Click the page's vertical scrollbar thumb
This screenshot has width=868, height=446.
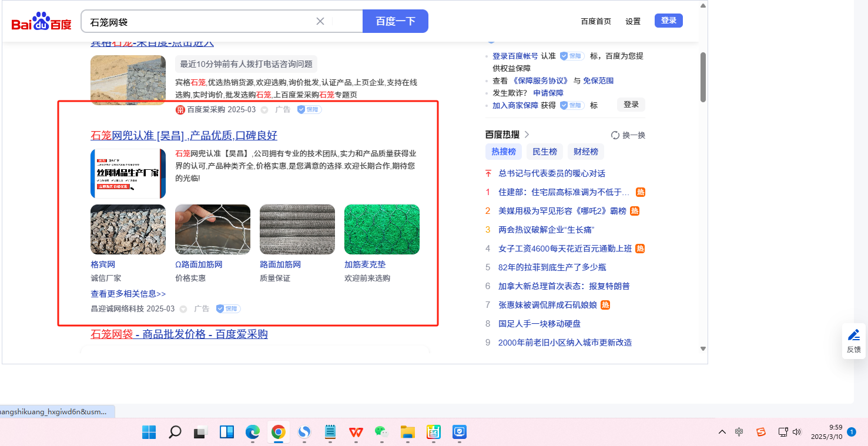[x=703, y=76]
